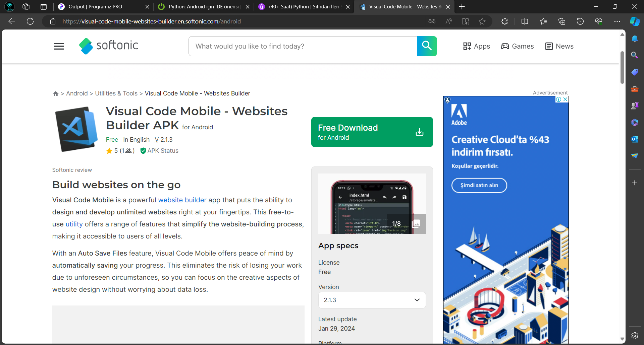Image resolution: width=644 pixels, height=345 pixels.
Task: View site information lock icon
Action: pyautogui.click(x=53, y=21)
